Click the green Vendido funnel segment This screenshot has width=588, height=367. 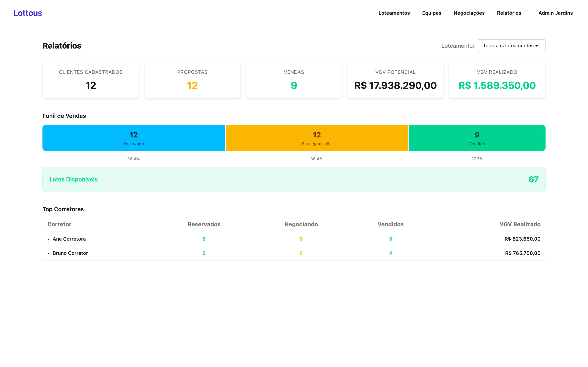477,138
